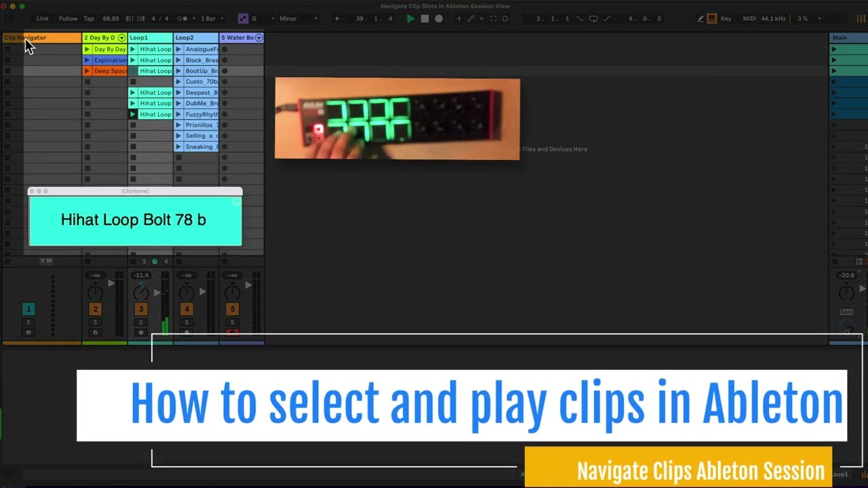Toggle the purple Scale Mode icon
Image resolution: width=868 pixels, height=488 pixels.
pyautogui.click(x=243, y=19)
